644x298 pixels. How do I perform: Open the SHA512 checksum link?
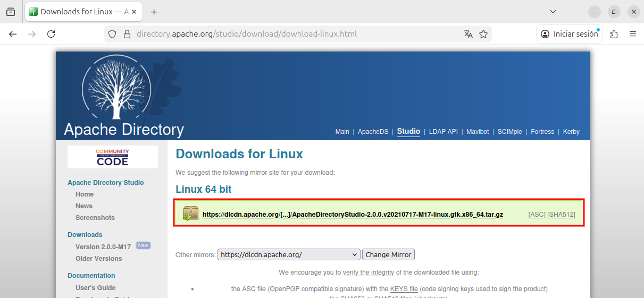(x=561, y=215)
